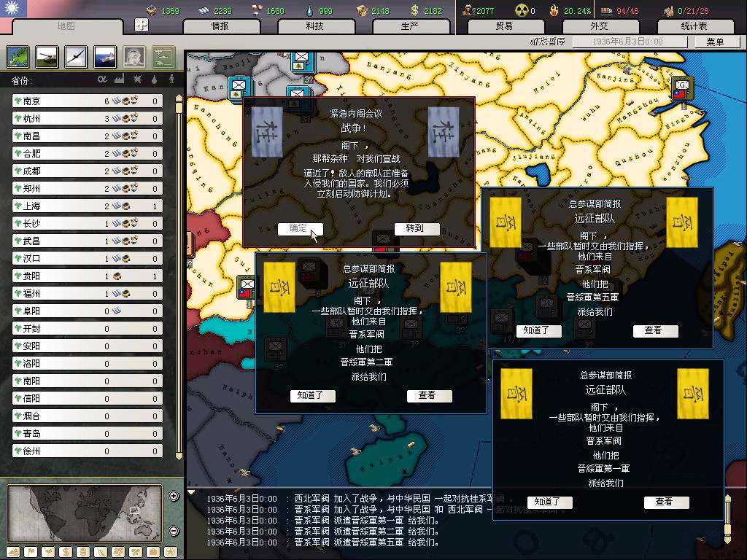The width and height of the screenshot is (747, 560).
Task: Open the 外交 diplomacy tab
Action: click(x=600, y=26)
